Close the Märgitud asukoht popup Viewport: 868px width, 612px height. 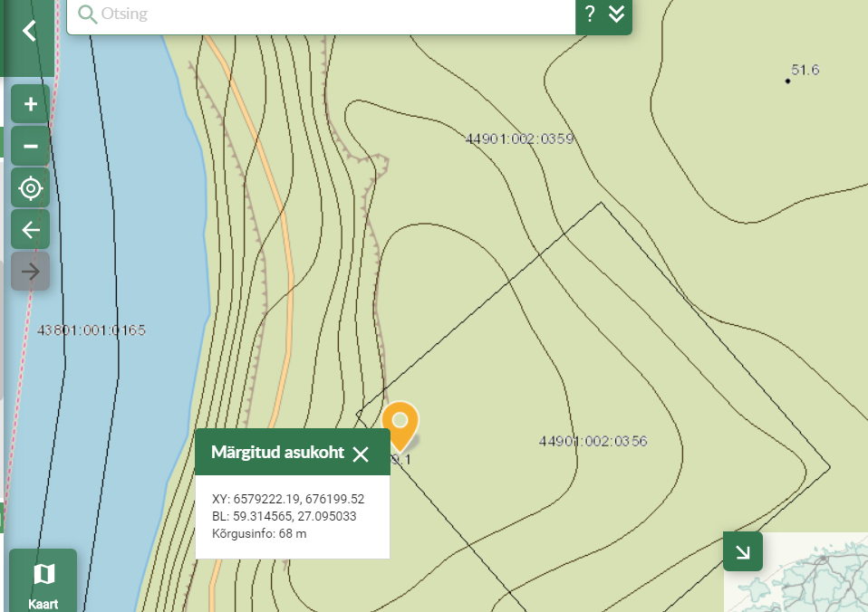[x=361, y=454]
